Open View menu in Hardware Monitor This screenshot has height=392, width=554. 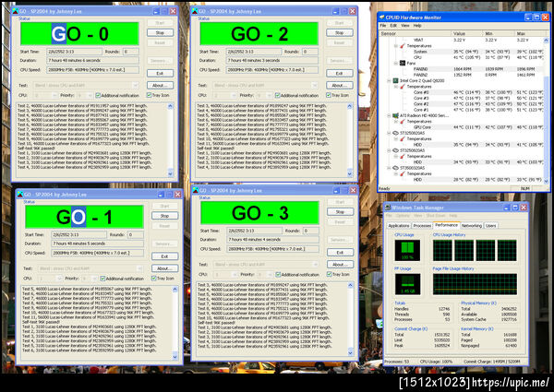pos(405,26)
